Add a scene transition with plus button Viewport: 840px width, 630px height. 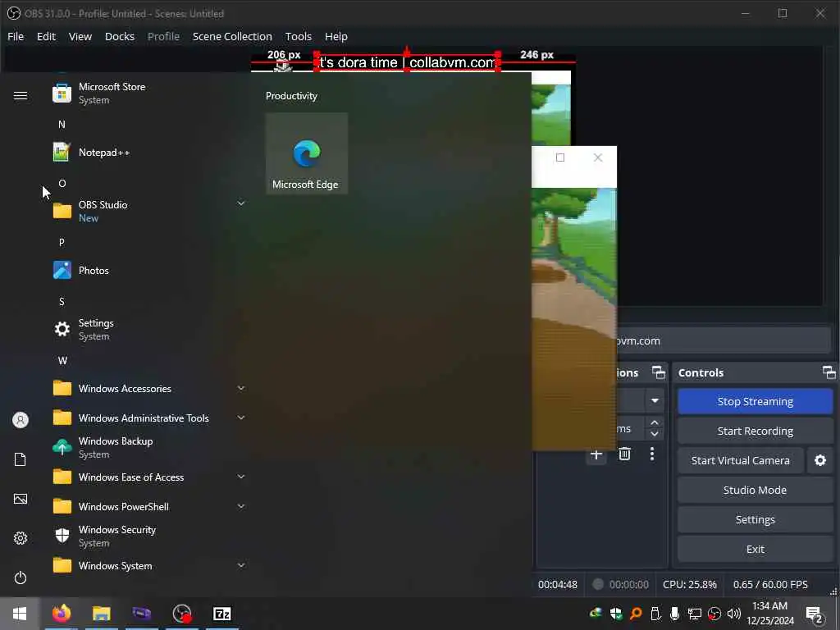pos(596,454)
